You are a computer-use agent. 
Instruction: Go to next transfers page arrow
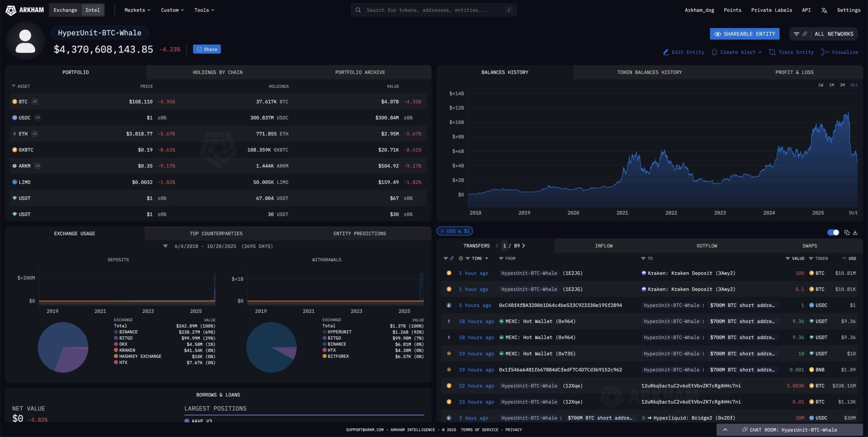(524, 246)
